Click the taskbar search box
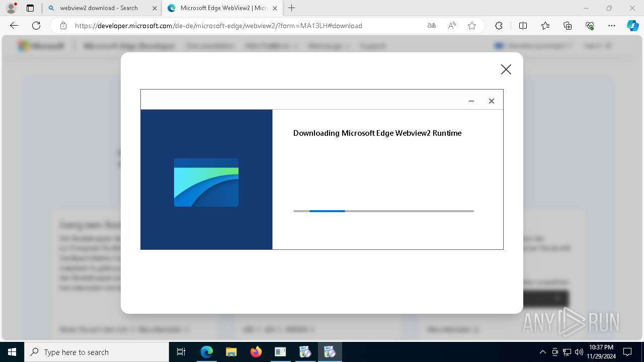Viewport: 644px width, 362px height. pyautogui.click(x=97, y=352)
